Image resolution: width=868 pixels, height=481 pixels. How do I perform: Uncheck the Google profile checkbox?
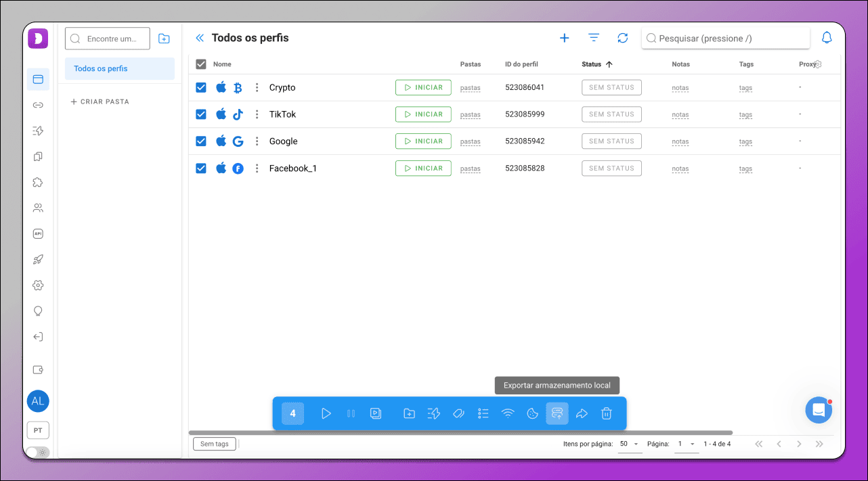pyautogui.click(x=201, y=141)
